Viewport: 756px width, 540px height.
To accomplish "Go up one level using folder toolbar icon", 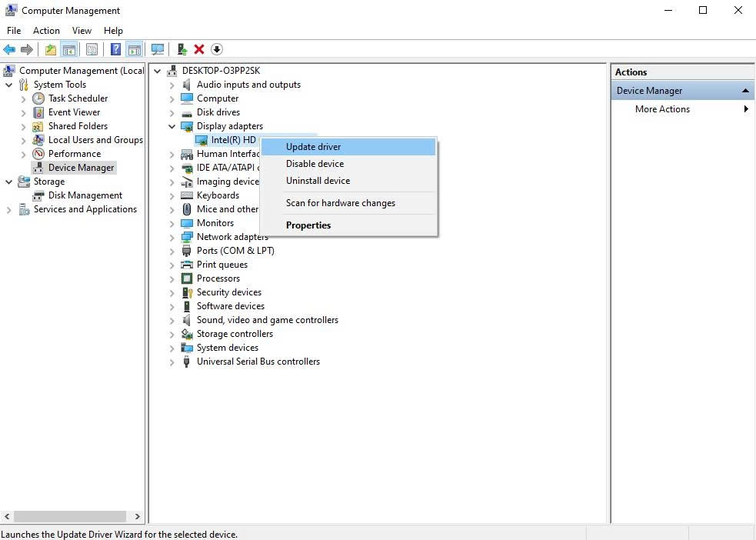I will coord(51,49).
